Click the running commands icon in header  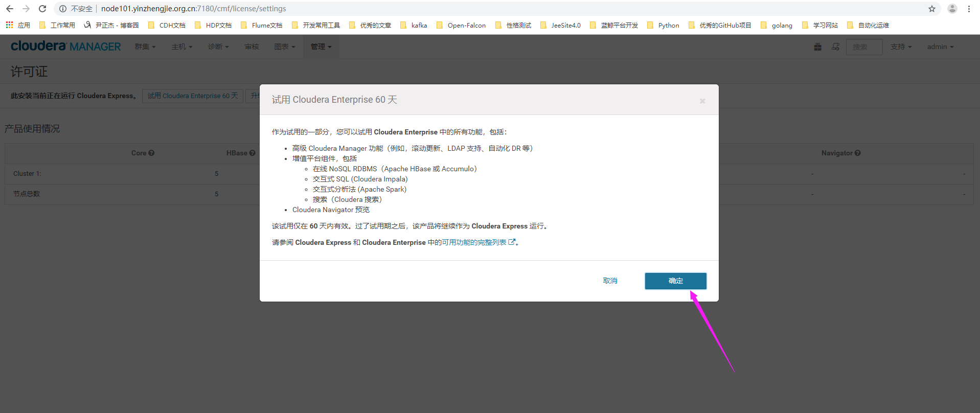(835, 47)
